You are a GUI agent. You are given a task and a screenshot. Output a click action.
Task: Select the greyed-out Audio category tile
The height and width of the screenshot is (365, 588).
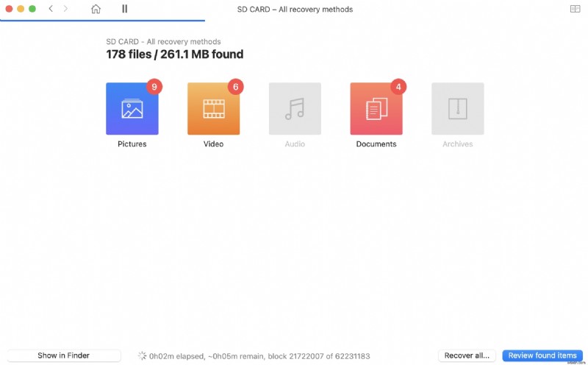pyautogui.click(x=295, y=108)
